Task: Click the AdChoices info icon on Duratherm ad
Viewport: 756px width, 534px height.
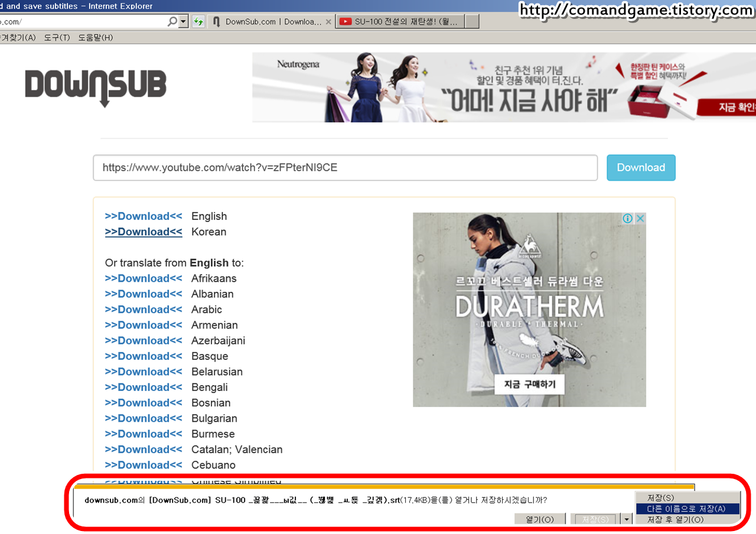Action: 628,219
